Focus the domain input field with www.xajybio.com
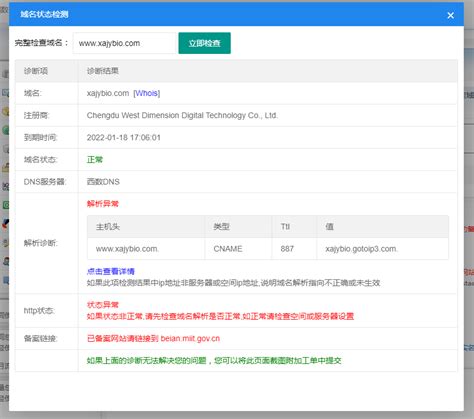 tap(124, 43)
